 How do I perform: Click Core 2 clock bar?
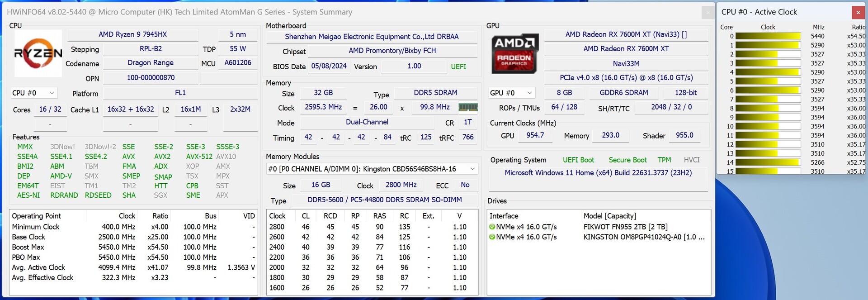point(768,54)
